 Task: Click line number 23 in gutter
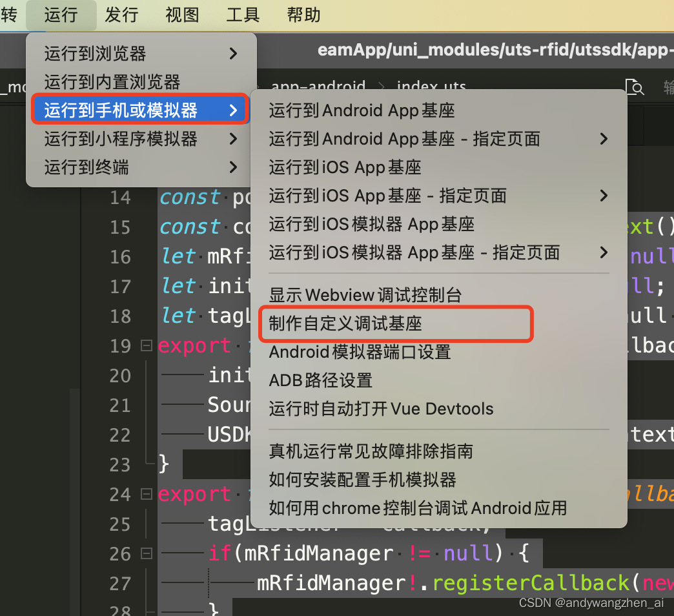120,465
